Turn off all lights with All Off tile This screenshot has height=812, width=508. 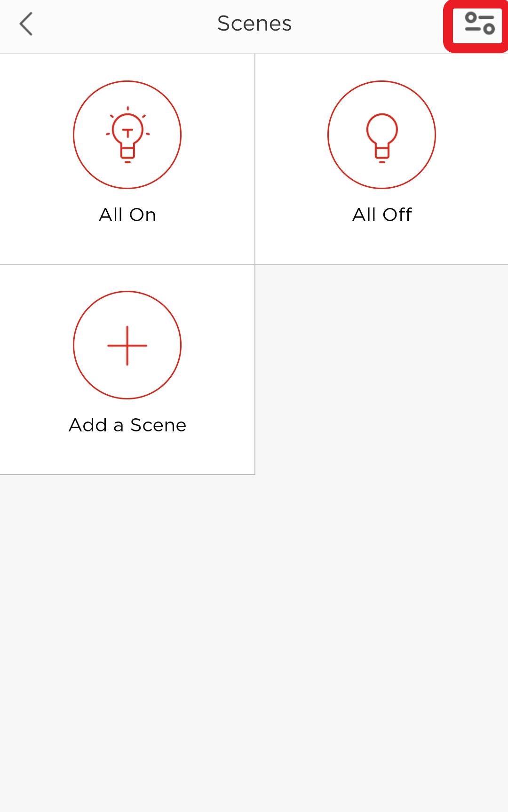[x=382, y=159]
